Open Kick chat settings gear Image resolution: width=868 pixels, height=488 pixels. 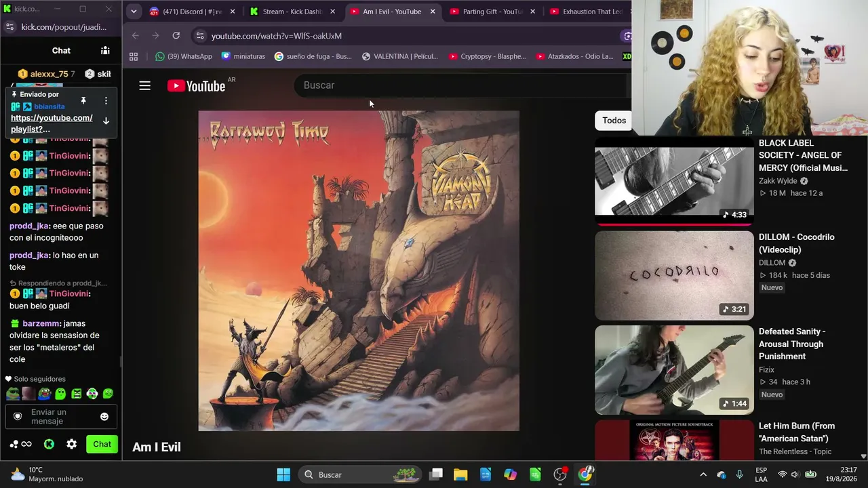coord(71,445)
